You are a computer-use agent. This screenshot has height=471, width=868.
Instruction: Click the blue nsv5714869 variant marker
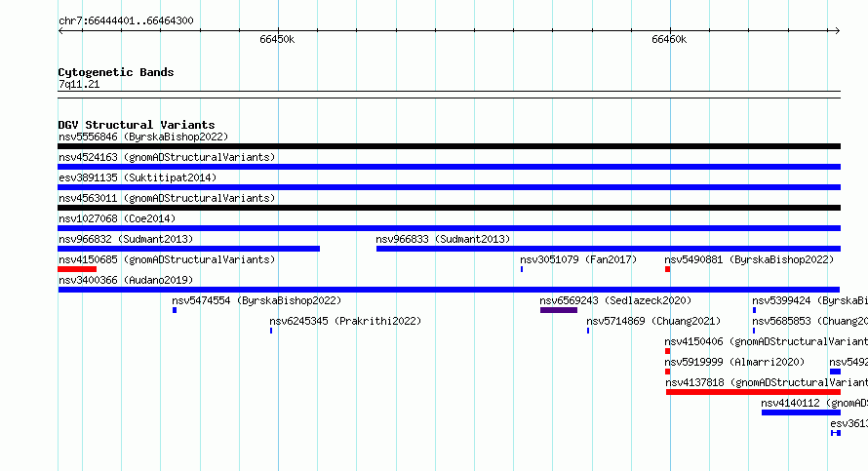pyautogui.click(x=588, y=331)
